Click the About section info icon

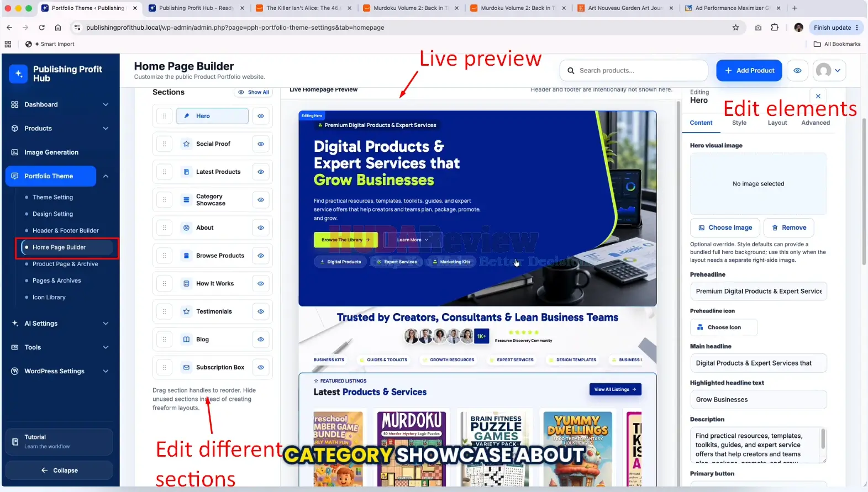(186, 228)
